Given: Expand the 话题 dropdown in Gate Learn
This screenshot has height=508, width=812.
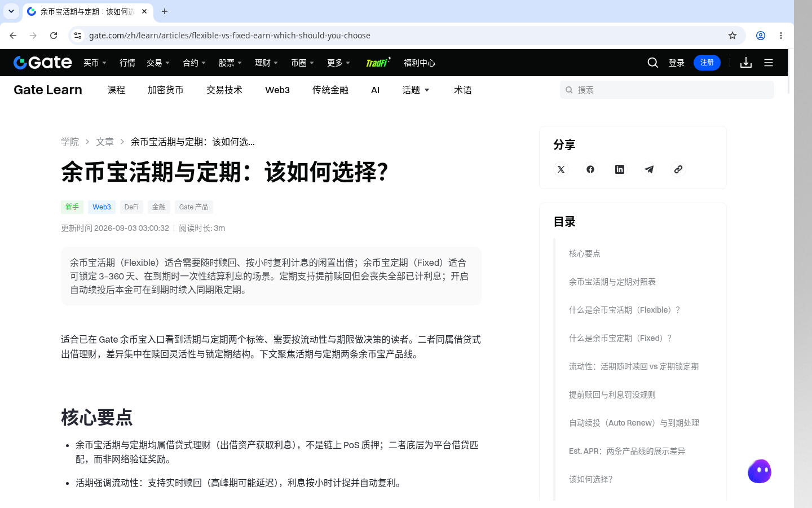Looking at the screenshot, I should (416, 90).
